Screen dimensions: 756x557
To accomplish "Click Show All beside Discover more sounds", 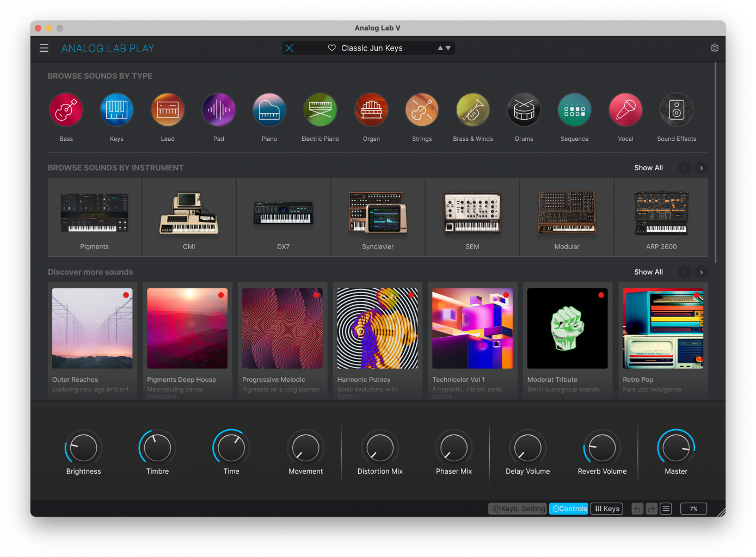I will [648, 272].
